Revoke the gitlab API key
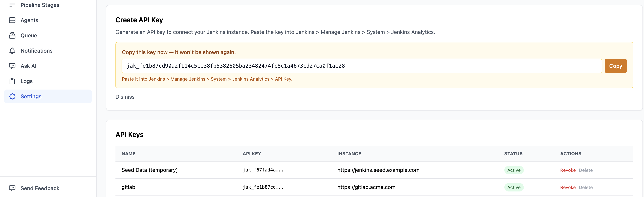The height and width of the screenshot is (197, 644). pos(568,187)
